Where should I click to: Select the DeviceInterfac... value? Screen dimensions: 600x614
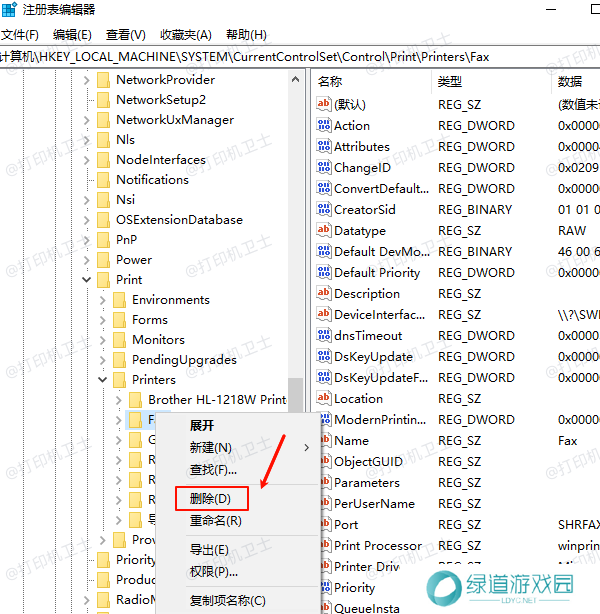coord(380,314)
